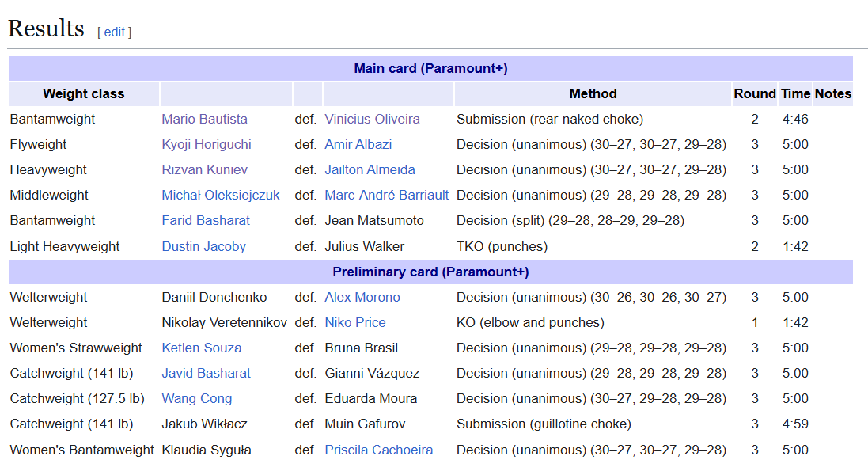Click the edit link beside Results

(115, 32)
